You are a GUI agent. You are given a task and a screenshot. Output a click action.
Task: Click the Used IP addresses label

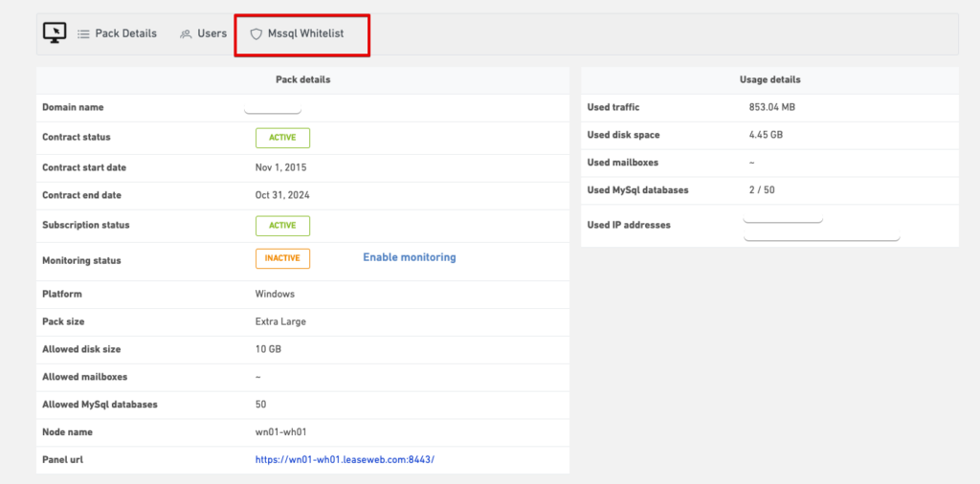pos(629,225)
